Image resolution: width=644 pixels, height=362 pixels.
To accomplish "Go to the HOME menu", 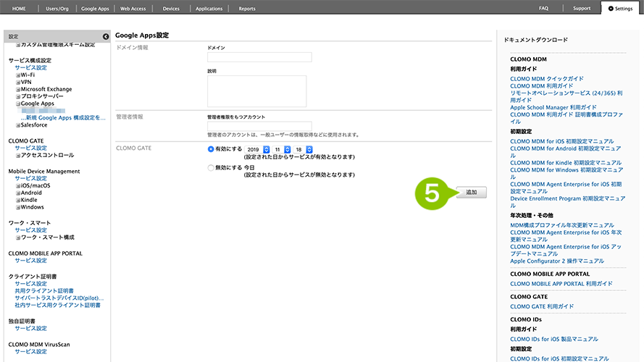I will click(19, 8).
